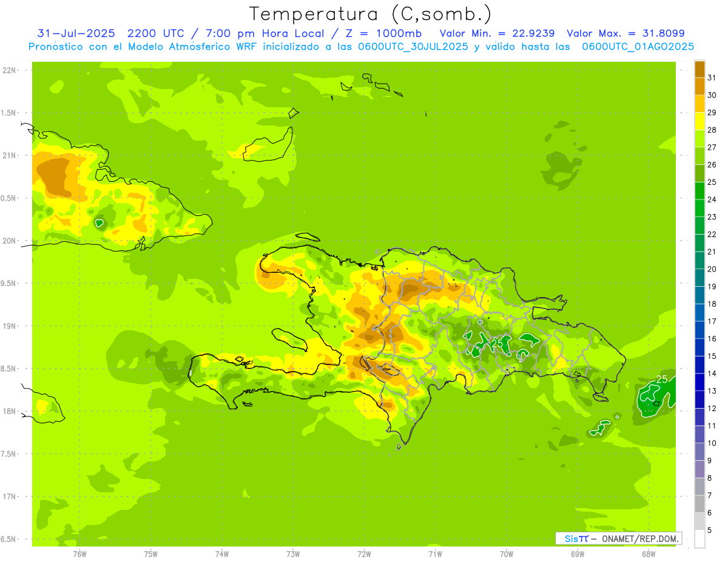Click the '76W' longitude label
Screen dimensions: 728x562
[79, 554]
